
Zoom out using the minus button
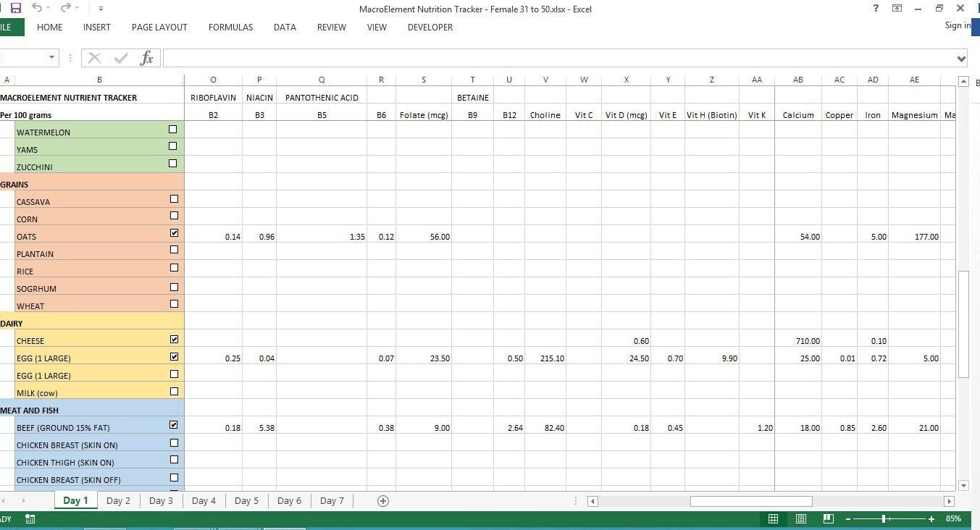(x=848, y=519)
